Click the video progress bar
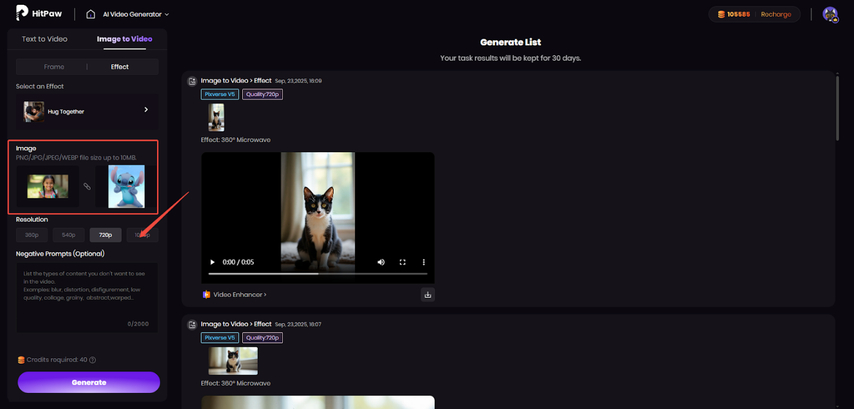The height and width of the screenshot is (409, 854). tap(318, 274)
